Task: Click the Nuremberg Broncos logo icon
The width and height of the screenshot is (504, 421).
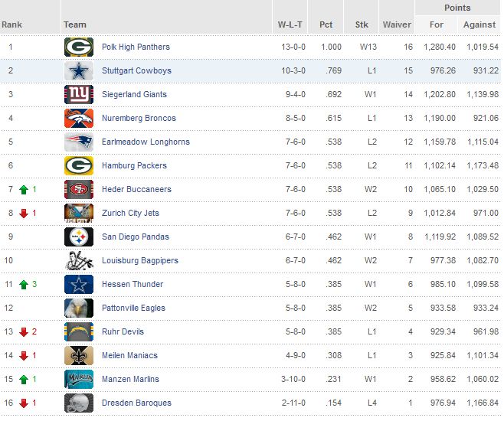Action: point(78,119)
